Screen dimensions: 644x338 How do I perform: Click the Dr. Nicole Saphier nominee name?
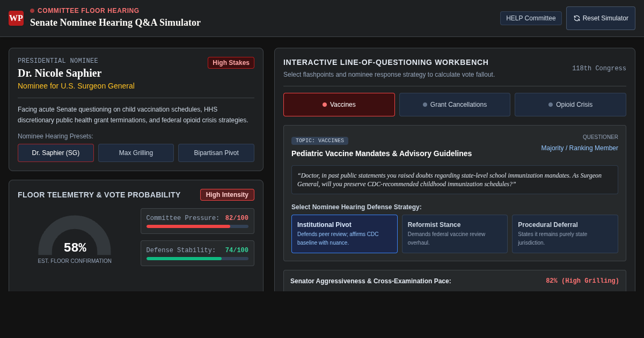click(x=60, y=73)
